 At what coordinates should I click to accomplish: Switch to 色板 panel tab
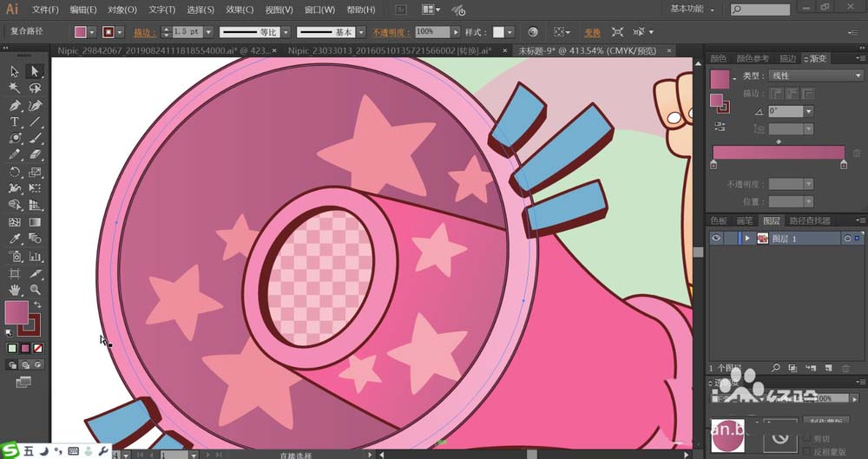tap(719, 221)
